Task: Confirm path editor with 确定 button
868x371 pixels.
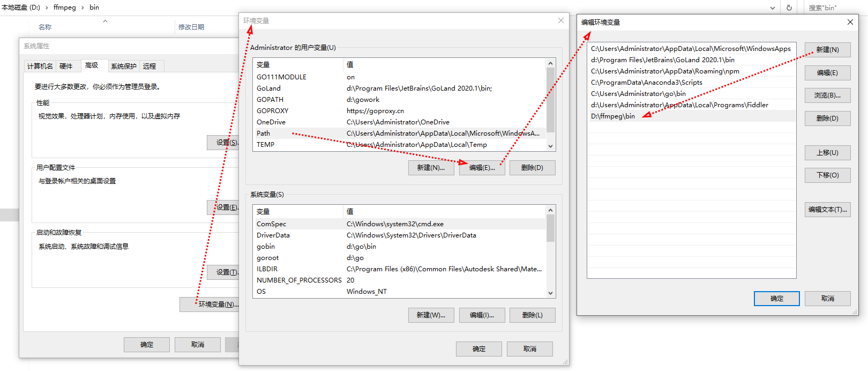Action: point(776,299)
